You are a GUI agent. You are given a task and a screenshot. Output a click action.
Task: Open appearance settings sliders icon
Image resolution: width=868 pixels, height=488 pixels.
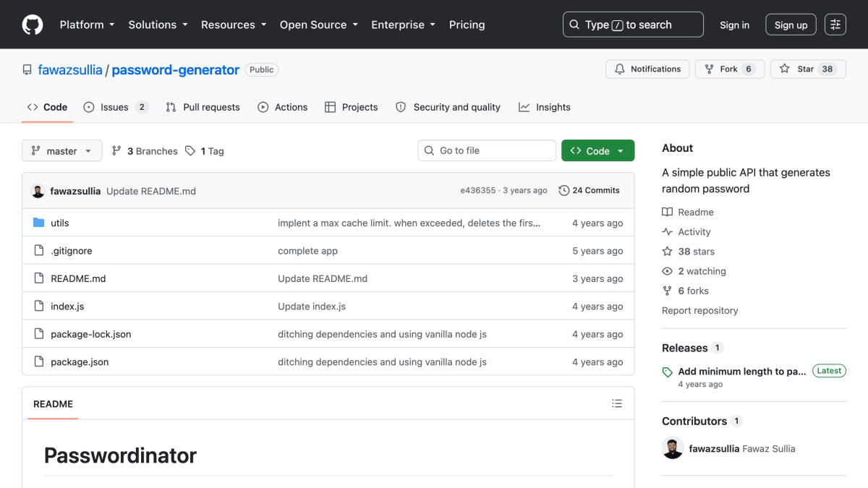pyautogui.click(x=835, y=25)
